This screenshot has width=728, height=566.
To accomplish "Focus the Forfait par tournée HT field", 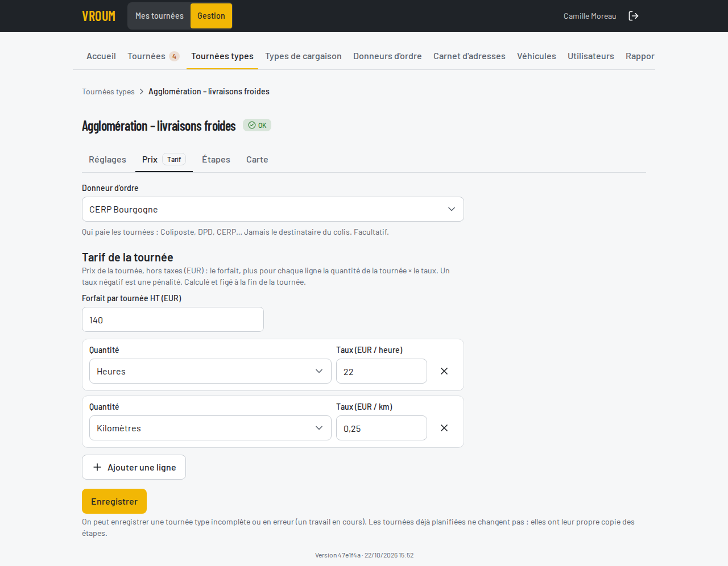I will coord(173,319).
